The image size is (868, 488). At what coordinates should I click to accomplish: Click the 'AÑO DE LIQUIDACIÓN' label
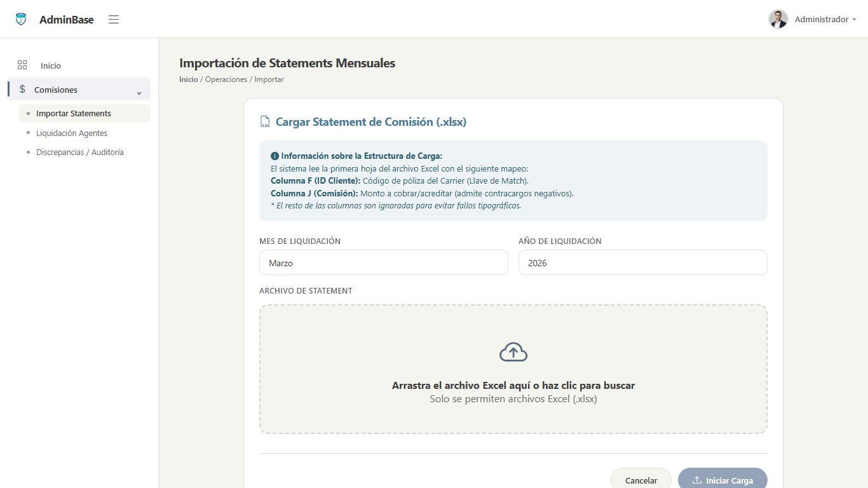[x=560, y=241]
